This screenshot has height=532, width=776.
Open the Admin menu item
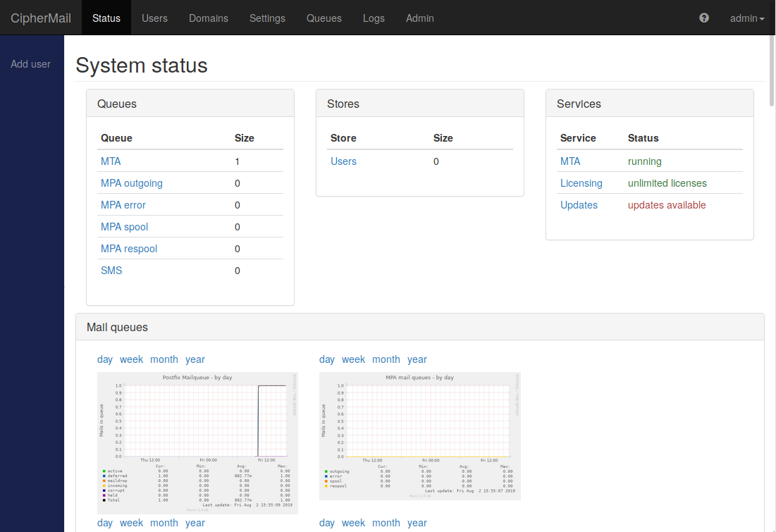click(x=419, y=18)
